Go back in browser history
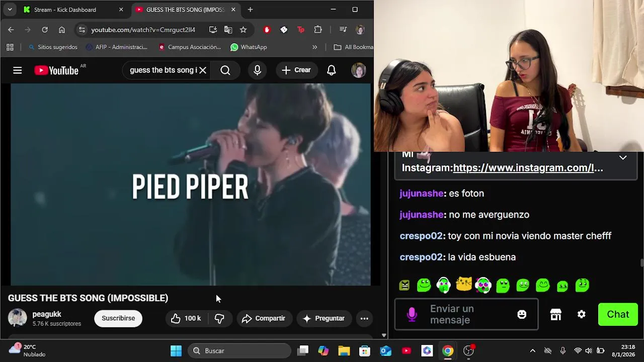Screen dimensions: 644x362 coord(11,30)
